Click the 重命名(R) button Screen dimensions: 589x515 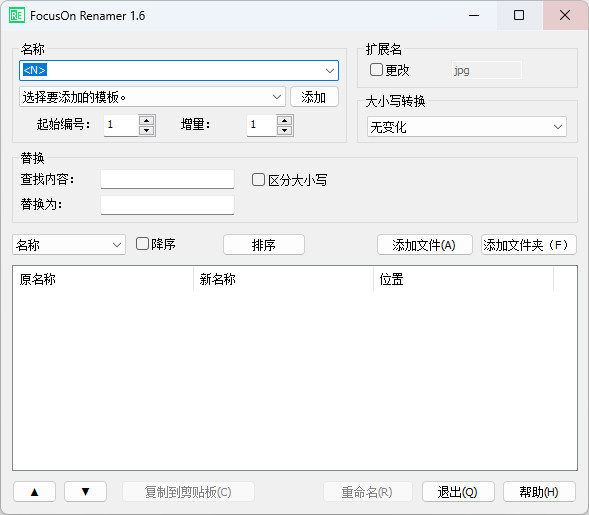pos(367,492)
